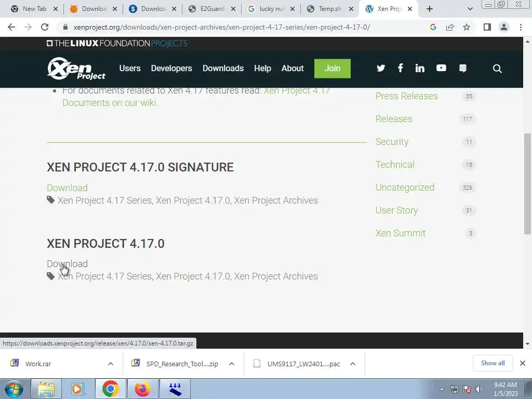532x399 pixels.
Task: Open the Developers menu
Action: coord(171,68)
